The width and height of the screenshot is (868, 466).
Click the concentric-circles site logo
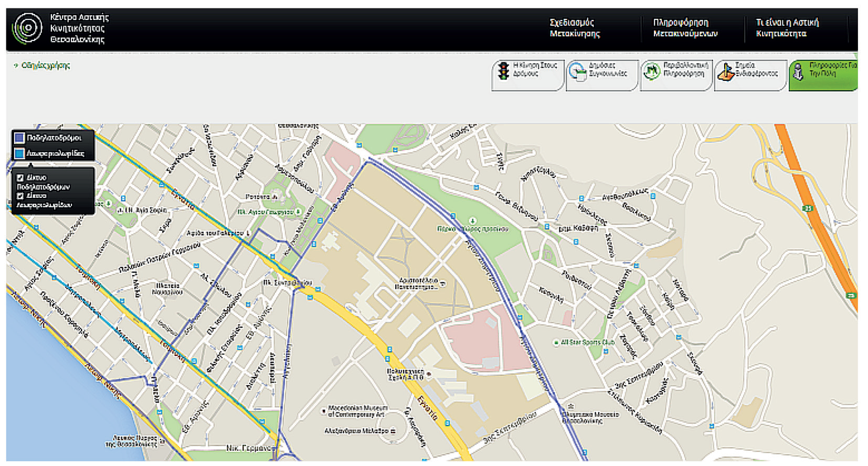27,28
